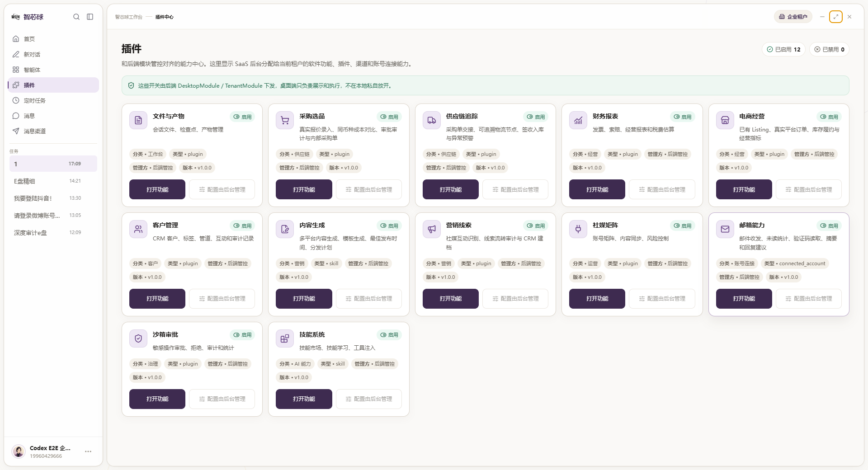Open 消息渠道 in the sidebar
Viewport: 868px width, 470px height.
click(x=53, y=131)
